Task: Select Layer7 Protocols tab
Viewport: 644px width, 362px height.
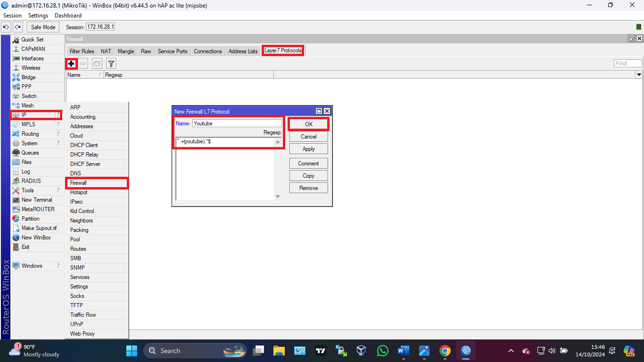Action: [x=283, y=50]
